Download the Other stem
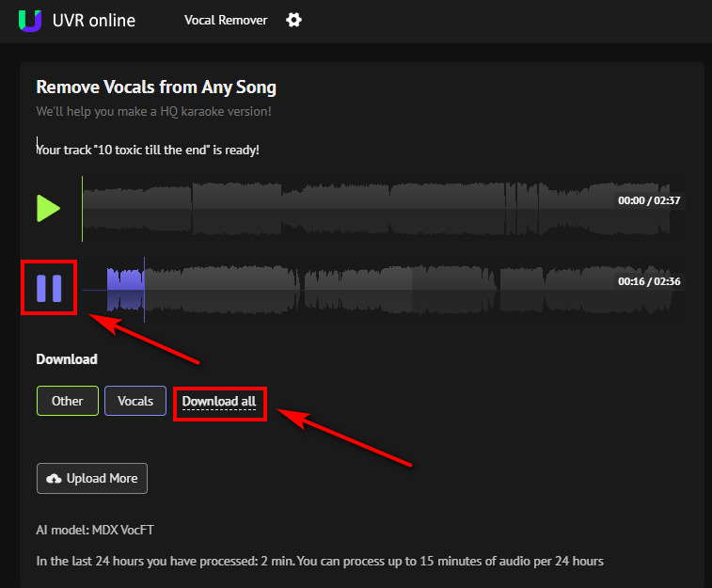 click(67, 401)
